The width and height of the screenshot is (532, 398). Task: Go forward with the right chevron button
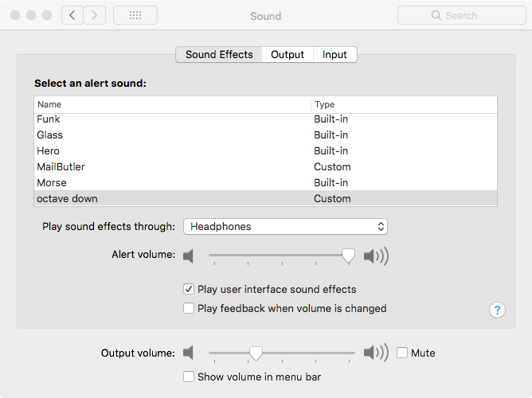[95, 15]
